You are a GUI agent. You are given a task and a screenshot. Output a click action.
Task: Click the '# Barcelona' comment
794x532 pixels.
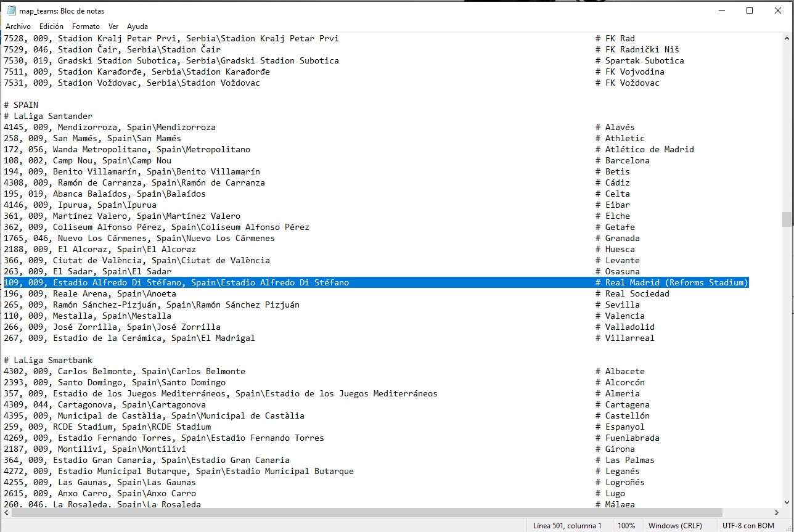[x=623, y=160]
